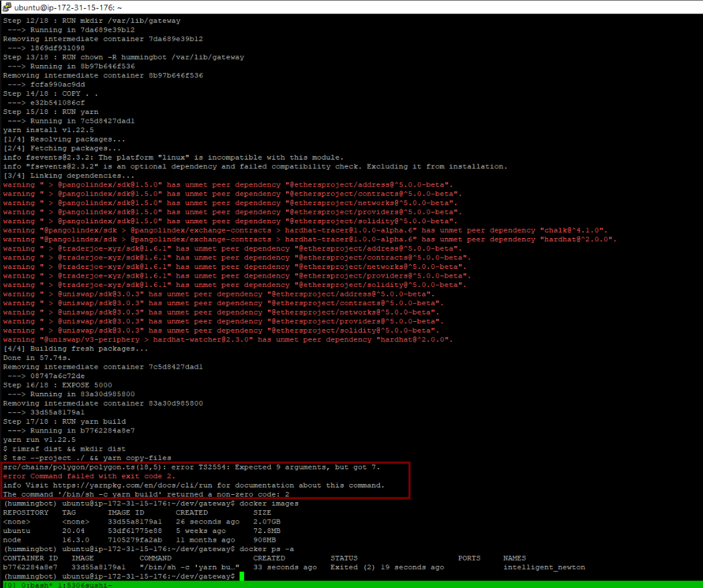Click "error Command failed with exit code 2."

click(x=89, y=476)
